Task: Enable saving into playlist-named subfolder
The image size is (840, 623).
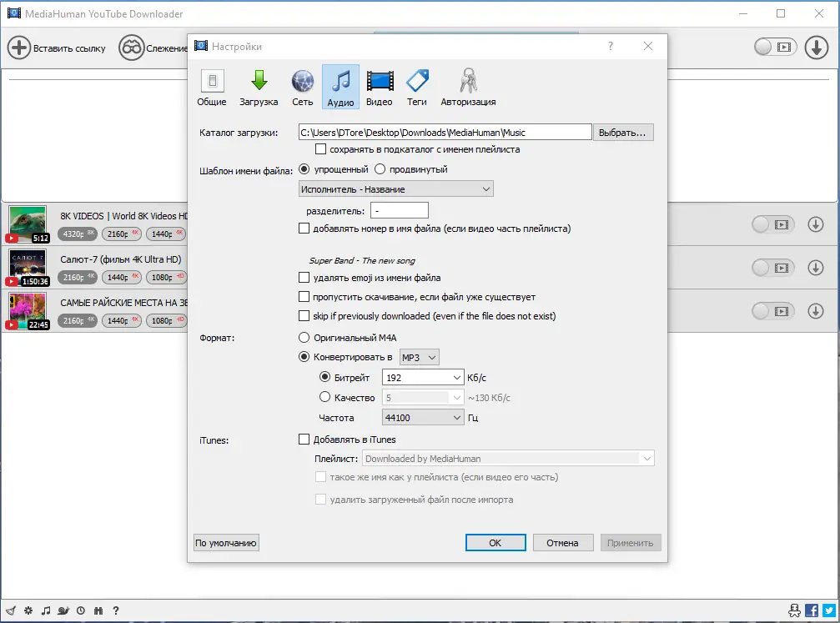Action: 321,149
